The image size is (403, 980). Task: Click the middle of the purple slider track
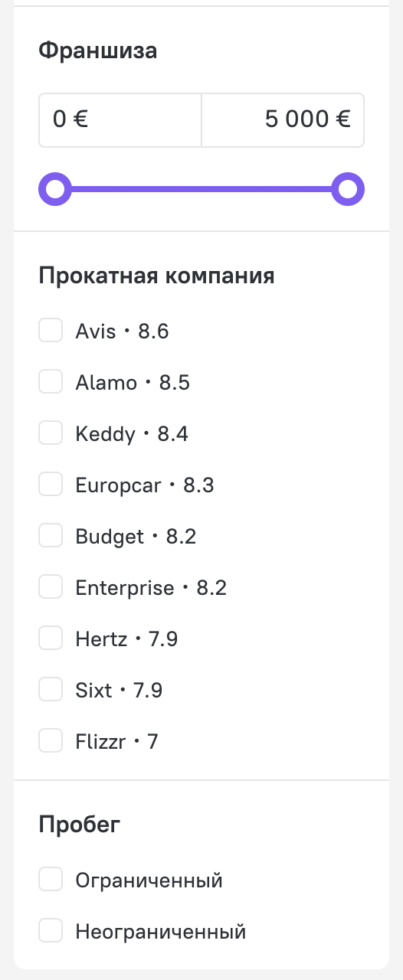(x=202, y=189)
